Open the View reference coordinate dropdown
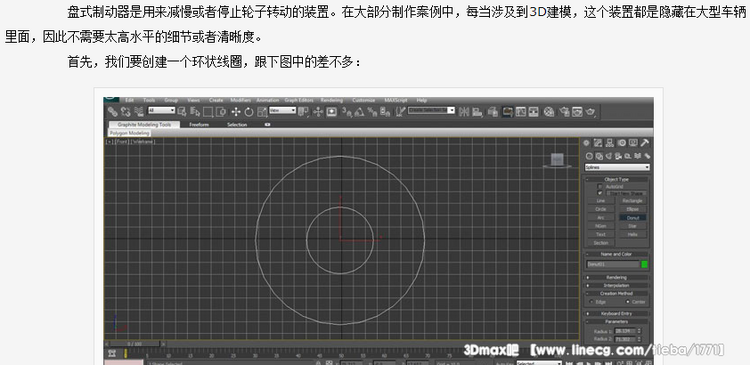 [x=283, y=111]
